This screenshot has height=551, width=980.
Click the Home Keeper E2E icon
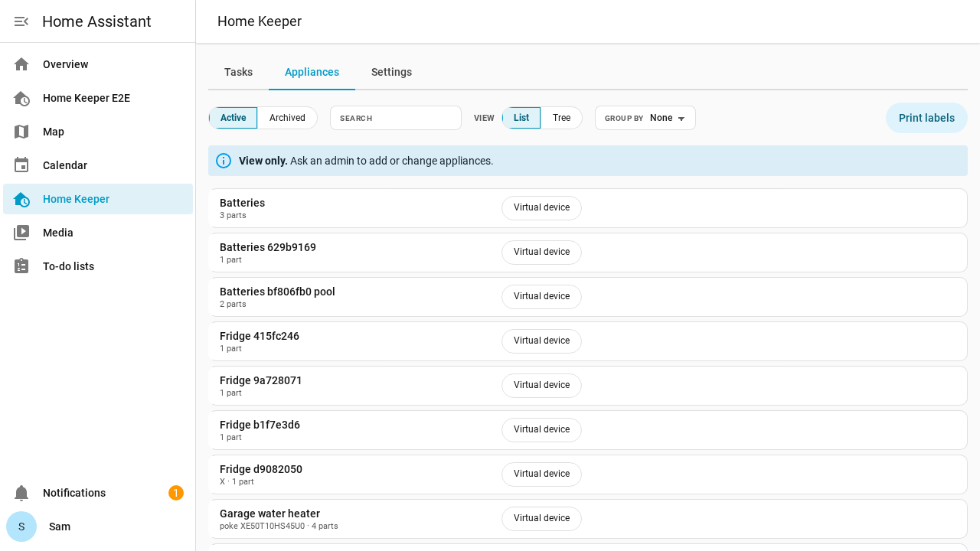[21, 98]
